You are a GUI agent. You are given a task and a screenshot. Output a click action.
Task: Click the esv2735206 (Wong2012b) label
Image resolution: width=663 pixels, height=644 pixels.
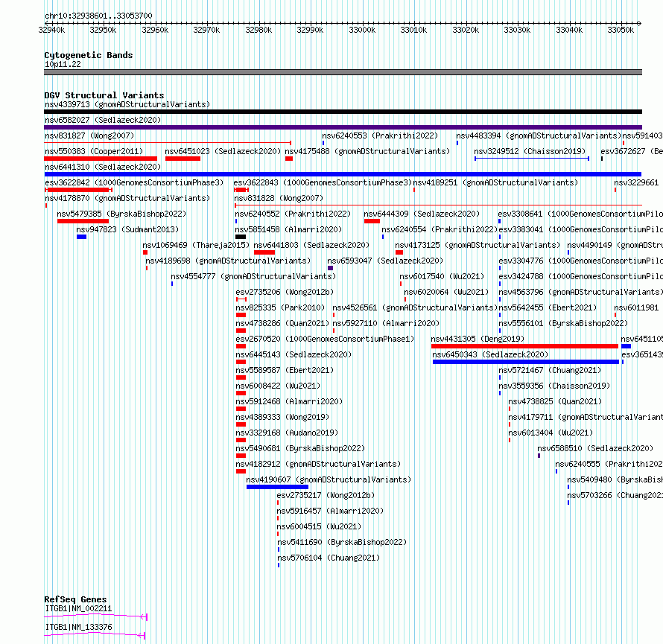tap(285, 292)
